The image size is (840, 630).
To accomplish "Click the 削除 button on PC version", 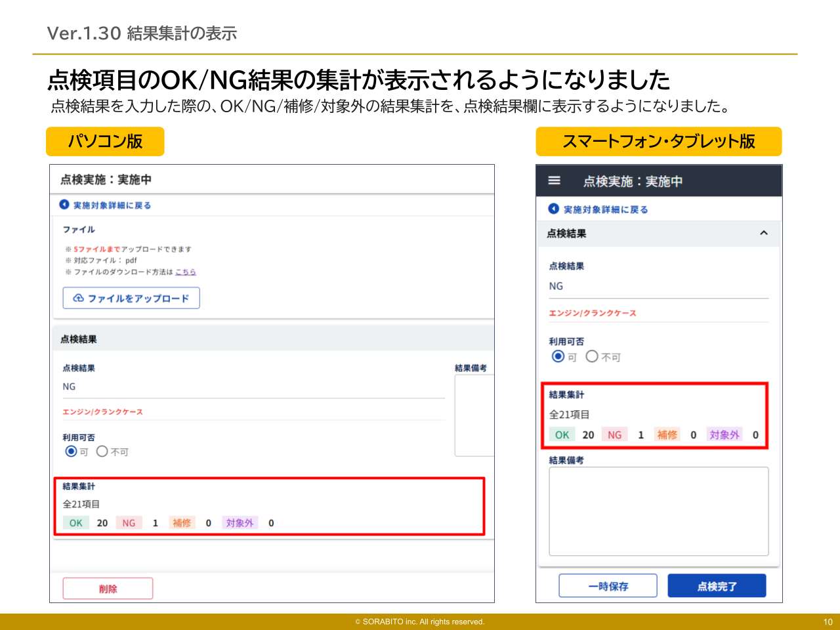I will coord(108,588).
